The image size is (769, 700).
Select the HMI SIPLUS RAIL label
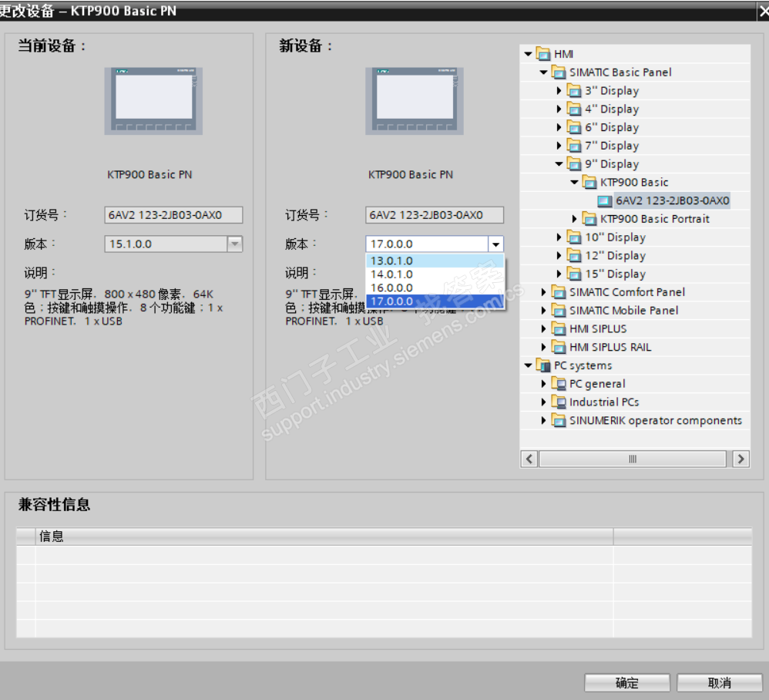click(x=610, y=348)
